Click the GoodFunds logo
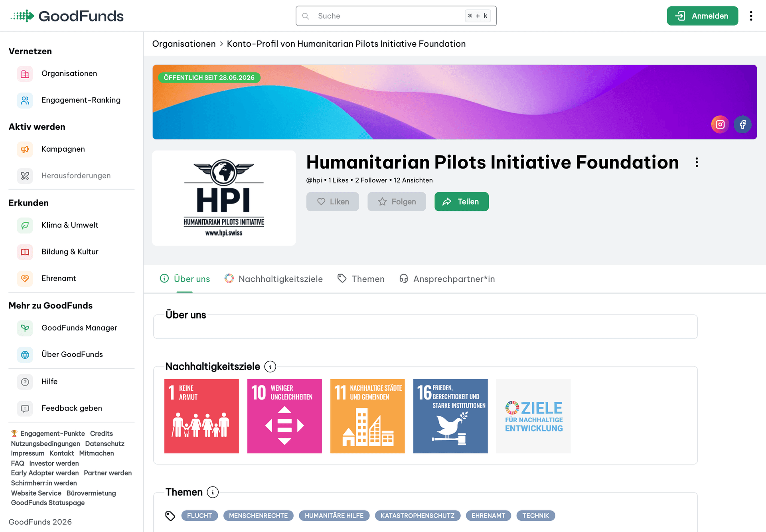This screenshot has width=766, height=532. (x=67, y=16)
